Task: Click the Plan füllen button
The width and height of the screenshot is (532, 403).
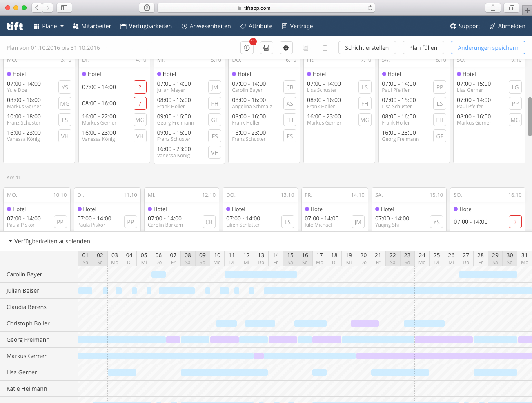Action: tap(423, 48)
